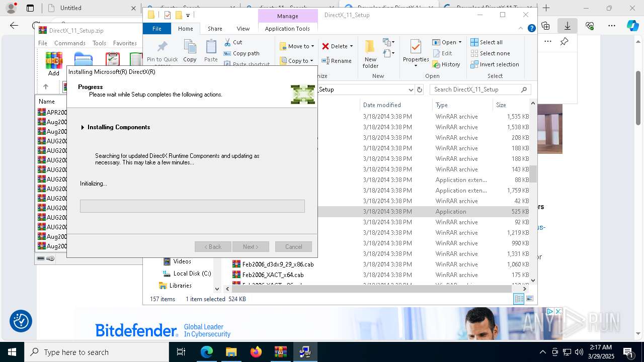Open File Explorer from the taskbar
The width and height of the screenshot is (644, 362).
(x=231, y=352)
